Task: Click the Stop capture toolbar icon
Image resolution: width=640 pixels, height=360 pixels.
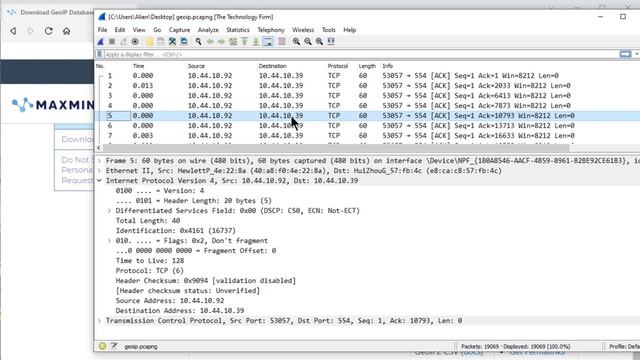Action: [112, 42]
